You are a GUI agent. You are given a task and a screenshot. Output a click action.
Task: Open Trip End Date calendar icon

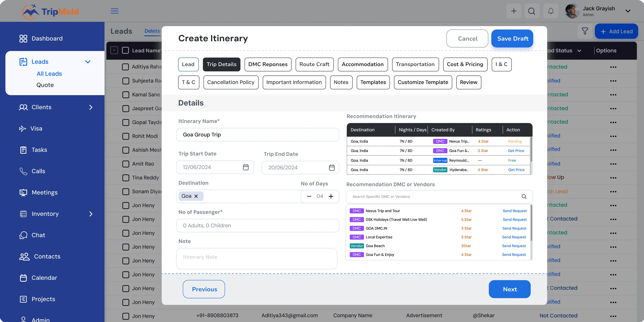click(x=331, y=167)
